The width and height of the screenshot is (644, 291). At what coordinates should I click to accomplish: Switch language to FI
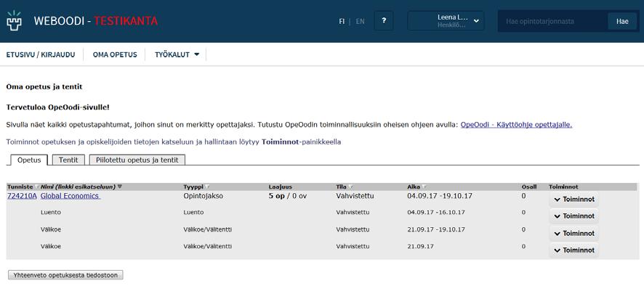click(342, 21)
